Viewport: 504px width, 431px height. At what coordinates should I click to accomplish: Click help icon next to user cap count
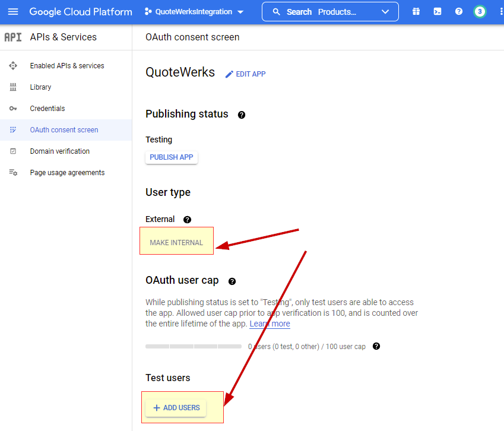coord(376,346)
